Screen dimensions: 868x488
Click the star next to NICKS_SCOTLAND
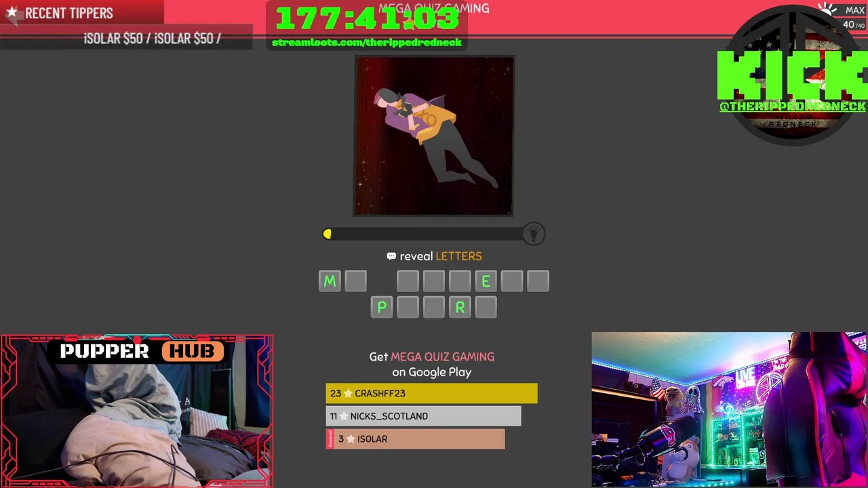[343, 416]
